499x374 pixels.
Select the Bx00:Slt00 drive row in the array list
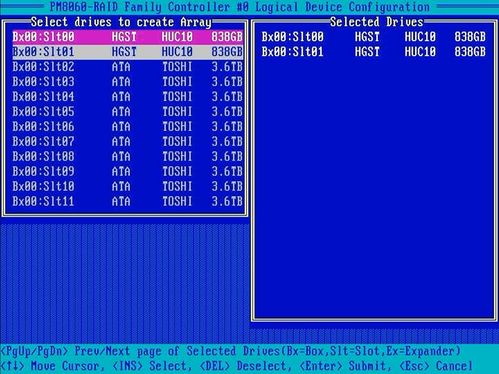pos(128,37)
